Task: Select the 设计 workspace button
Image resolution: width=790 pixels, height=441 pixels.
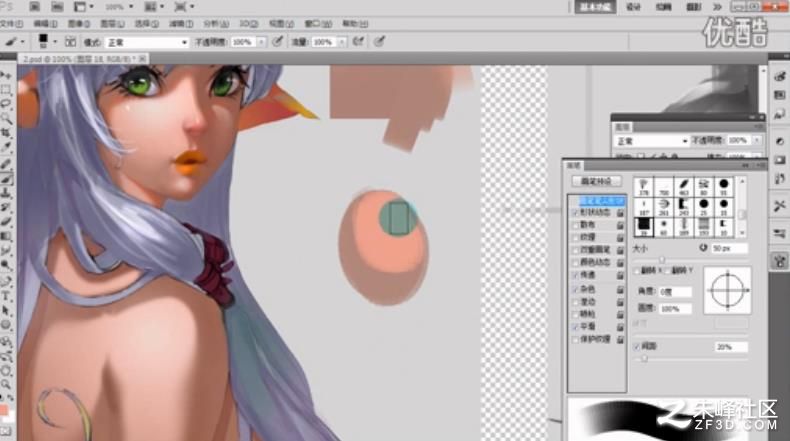Action: click(633, 7)
